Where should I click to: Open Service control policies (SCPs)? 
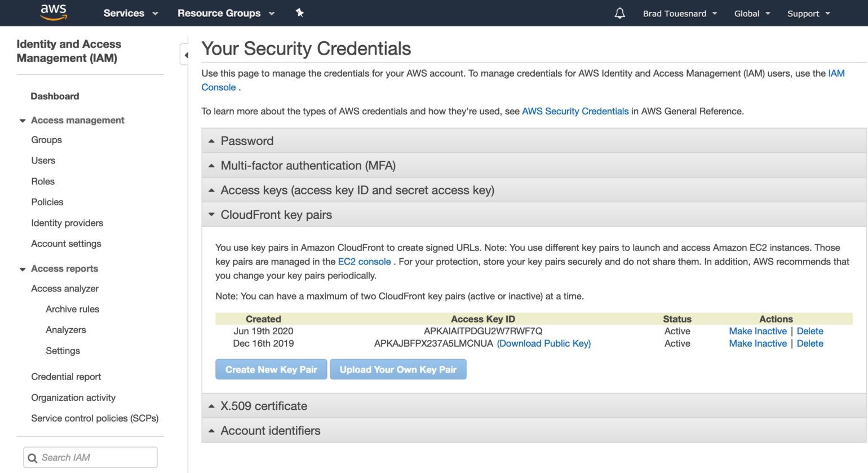pyautogui.click(x=95, y=418)
